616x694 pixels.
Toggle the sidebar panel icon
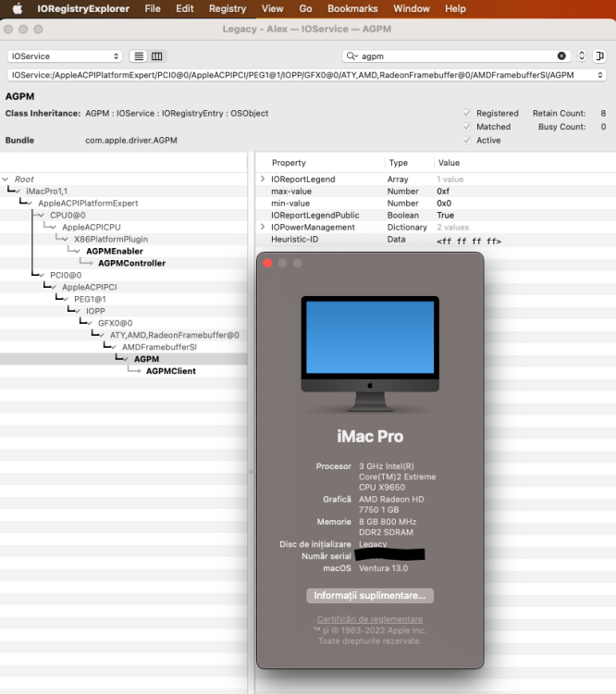point(599,56)
